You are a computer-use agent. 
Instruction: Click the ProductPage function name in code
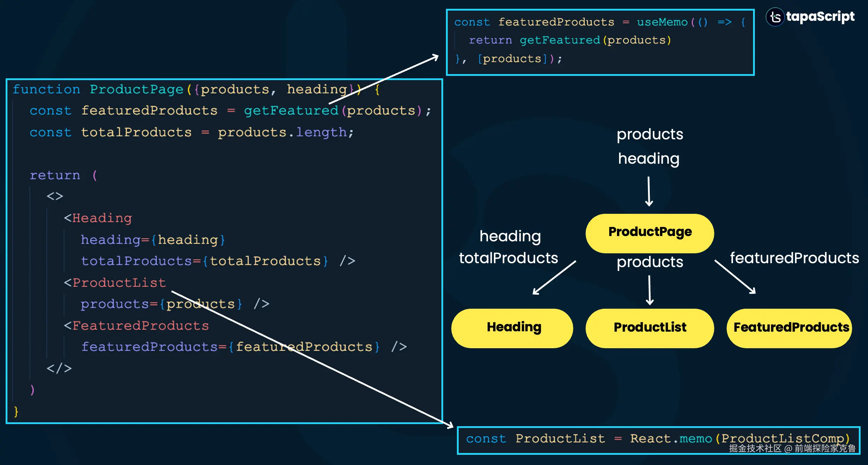coord(136,89)
